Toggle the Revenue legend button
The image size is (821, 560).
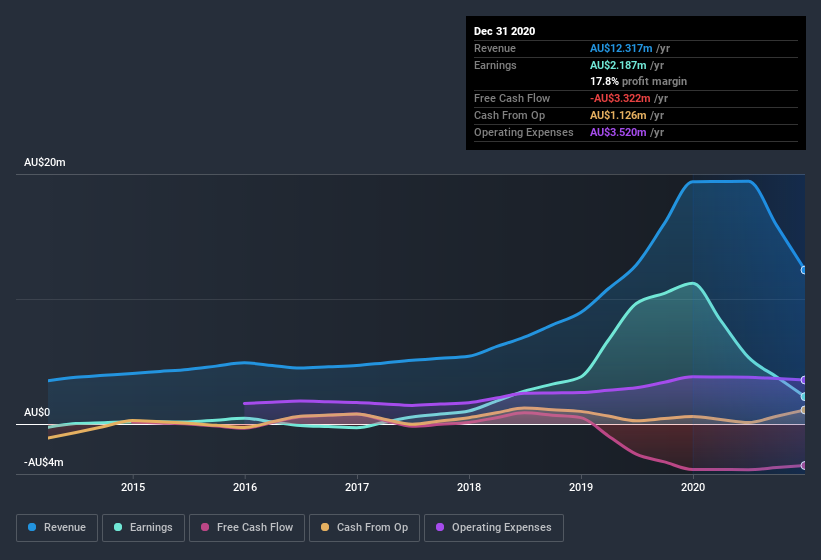[57, 527]
